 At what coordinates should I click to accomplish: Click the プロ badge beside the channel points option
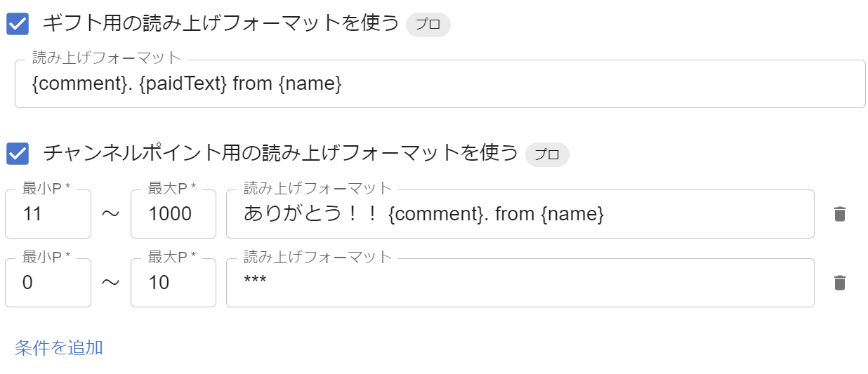[x=547, y=154]
